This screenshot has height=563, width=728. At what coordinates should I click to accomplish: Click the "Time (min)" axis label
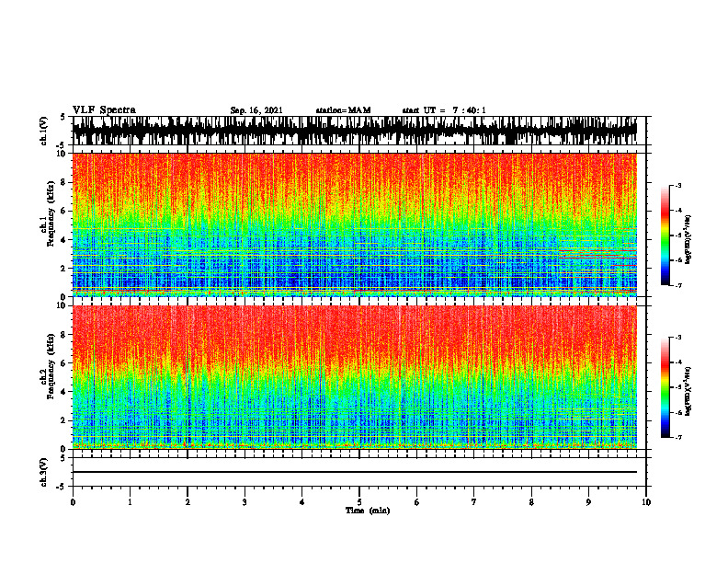tap(368, 511)
